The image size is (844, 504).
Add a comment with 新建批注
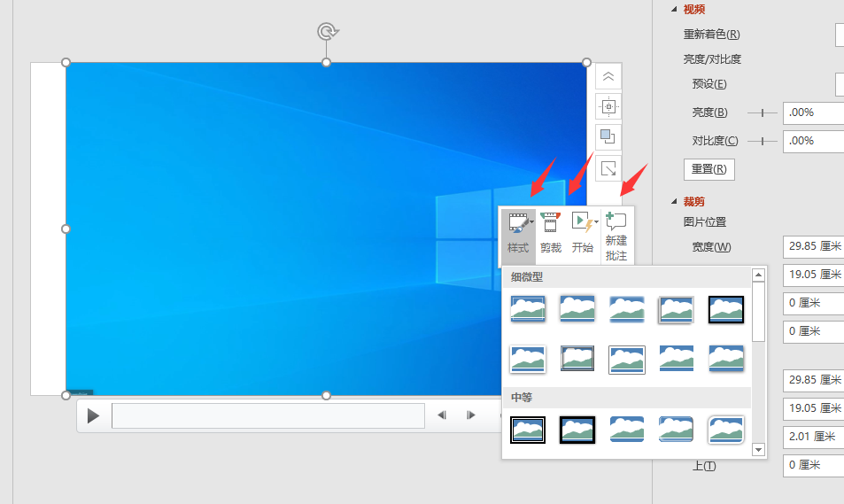pos(616,236)
